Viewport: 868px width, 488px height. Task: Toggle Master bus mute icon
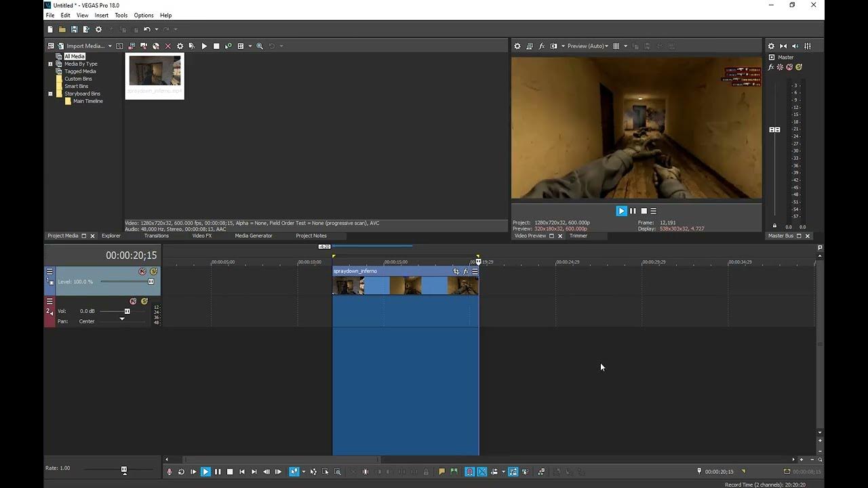tap(789, 67)
